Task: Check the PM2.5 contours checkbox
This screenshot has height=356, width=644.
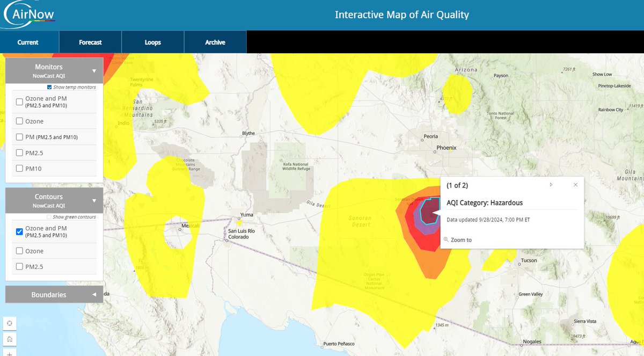Action: pos(19,266)
